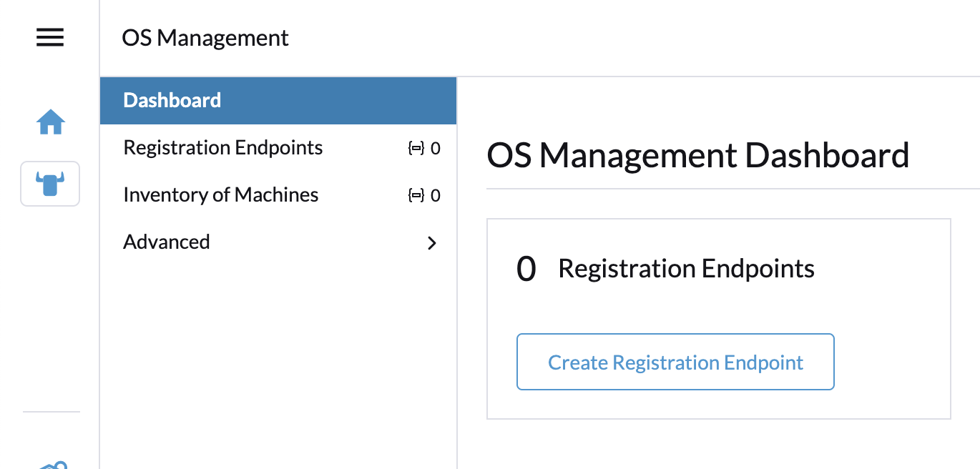This screenshot has width=980, height=469.
Task: Click the resource-count icon beside Inventory of Machines
Action: tap(416, 196)
